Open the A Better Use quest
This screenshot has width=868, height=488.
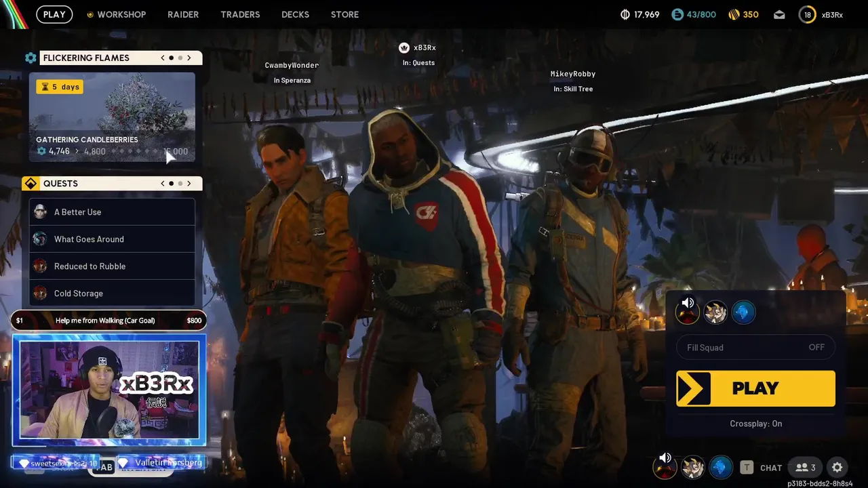tap(112, 212)
